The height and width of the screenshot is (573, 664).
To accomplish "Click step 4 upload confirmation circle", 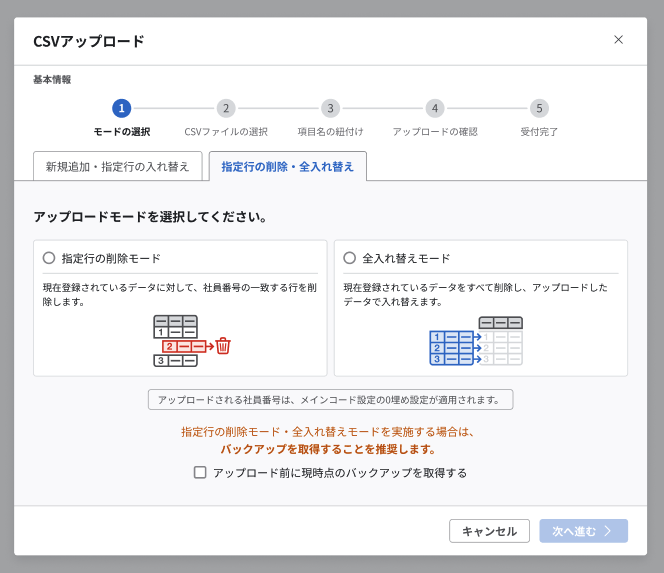I will click(x=434, y=108).
